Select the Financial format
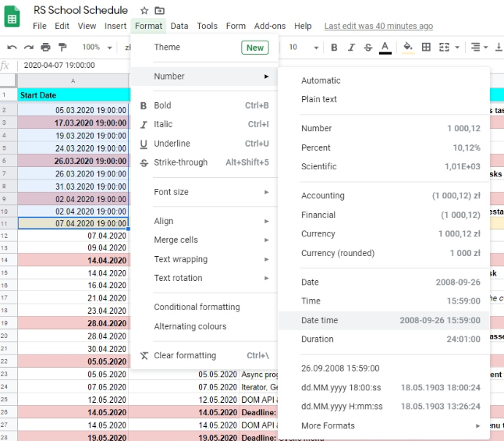The image size is (504, 441). (384, 215)
